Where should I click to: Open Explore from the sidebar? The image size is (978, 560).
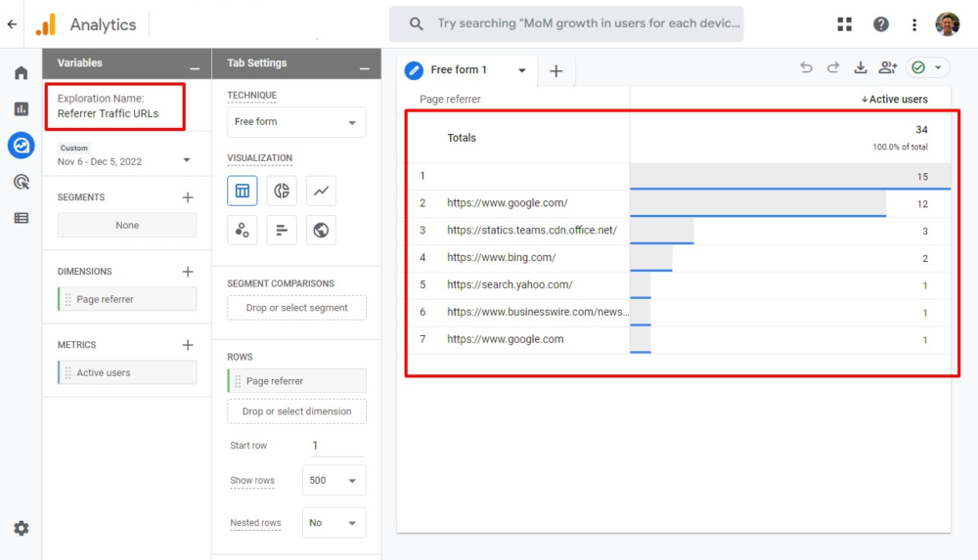22,146
